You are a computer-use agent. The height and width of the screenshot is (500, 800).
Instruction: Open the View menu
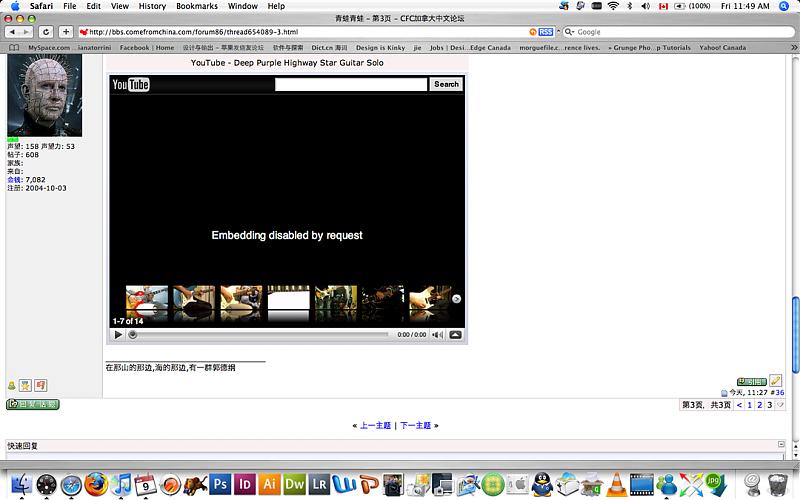pos(119,6)
